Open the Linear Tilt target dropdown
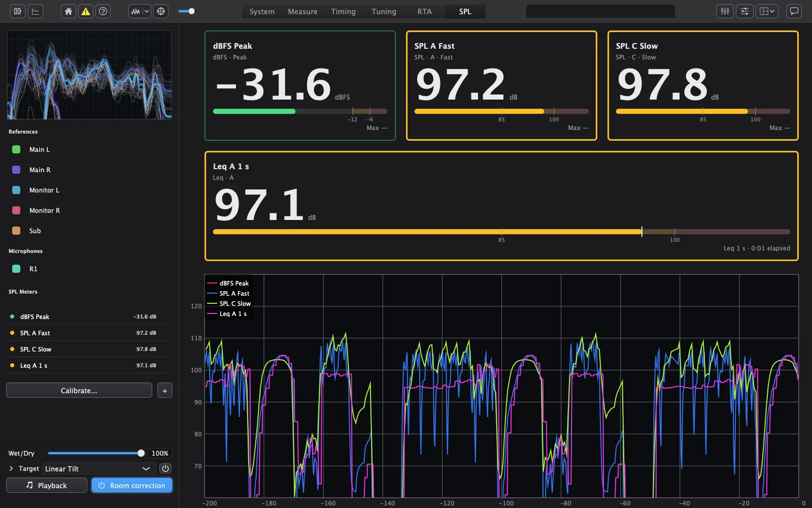This screenshot has height=508, width=812. click(98, 468)
